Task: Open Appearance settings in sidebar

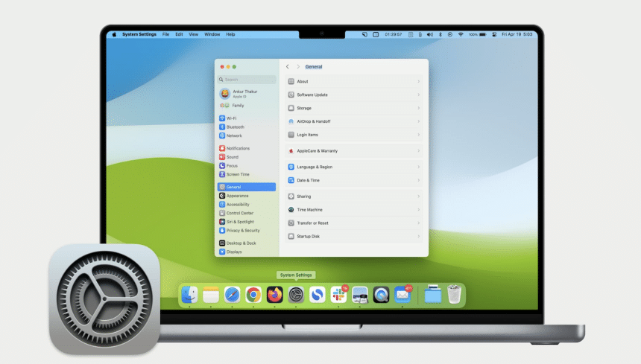Action: coord(247,196)
